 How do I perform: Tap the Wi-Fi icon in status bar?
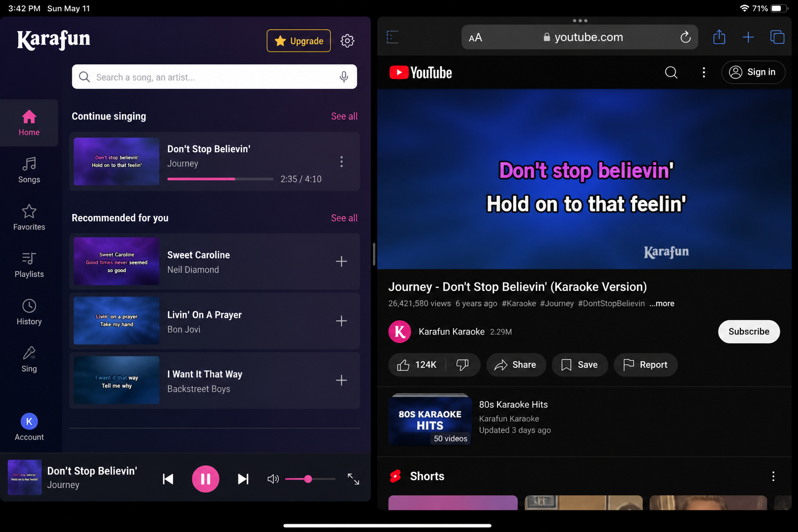744,8
